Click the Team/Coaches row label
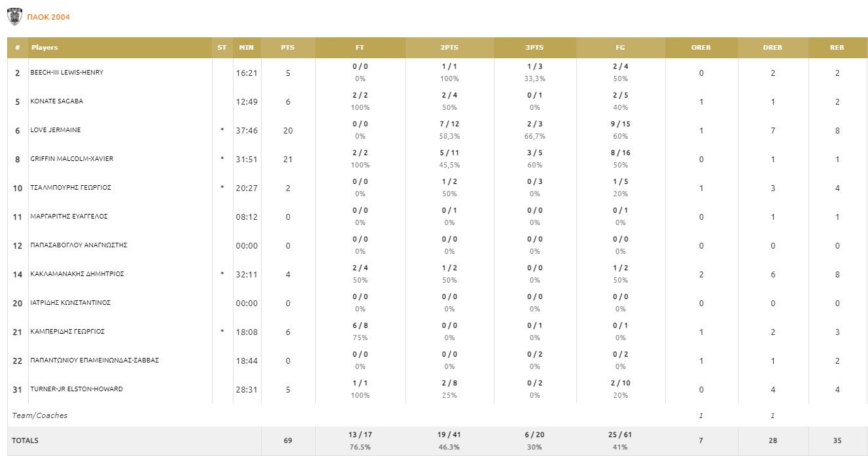Viewport: 868px width, 456px height. [39, 415]
